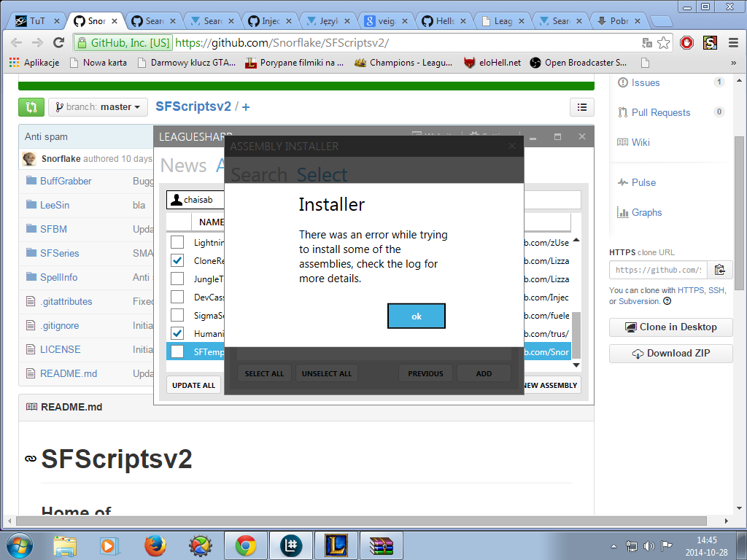Copy the HTTPS clone URL to clipboard
Image resolution: width=747 pixels, height=560 pixels.
[x=720, y=270]
